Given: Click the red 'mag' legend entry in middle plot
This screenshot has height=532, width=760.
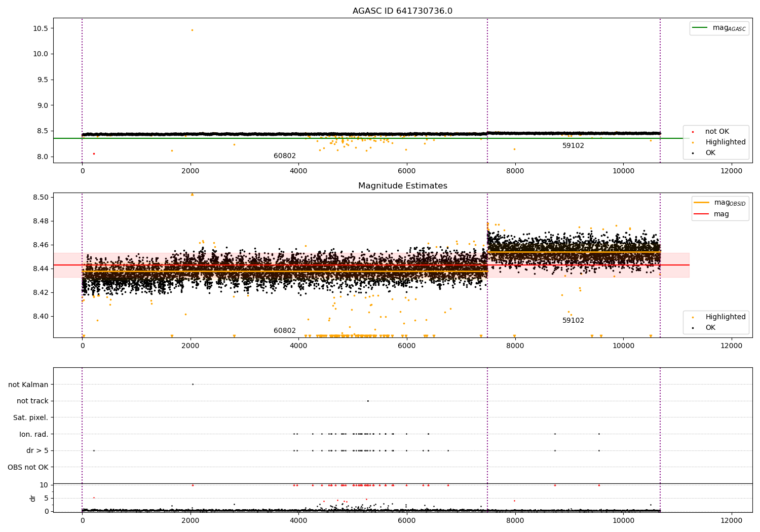Looking at the screenshot, I should tap(712, 214).
